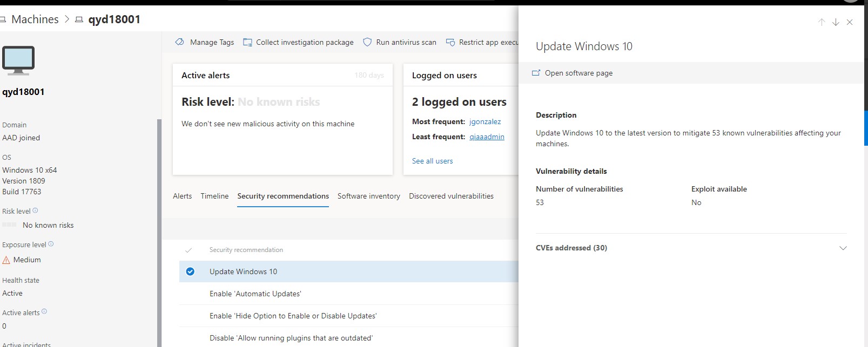This screenshot has width=868, height=347.
Task: Go to next item with down arrow
Action: [x=836, y=22]
